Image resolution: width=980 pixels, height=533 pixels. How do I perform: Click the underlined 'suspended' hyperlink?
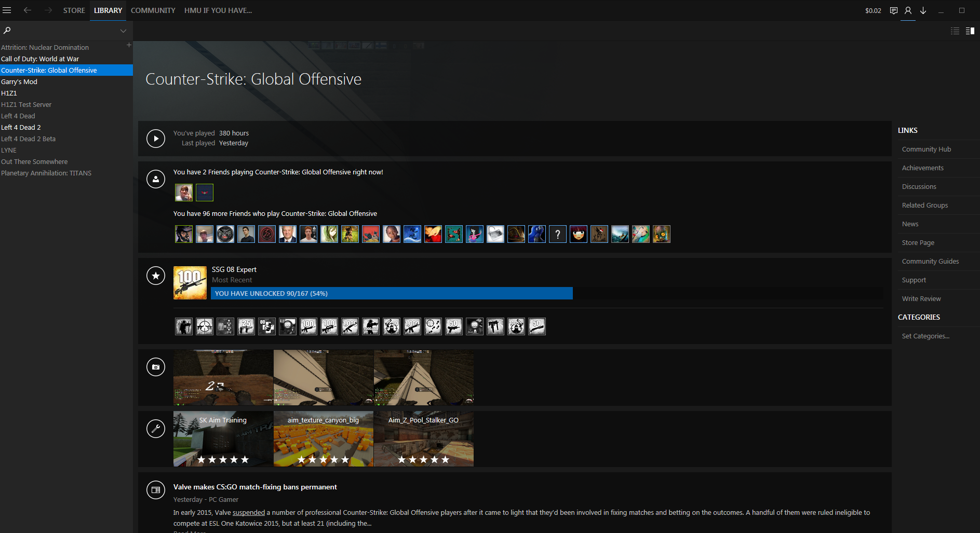click(249, 512)
